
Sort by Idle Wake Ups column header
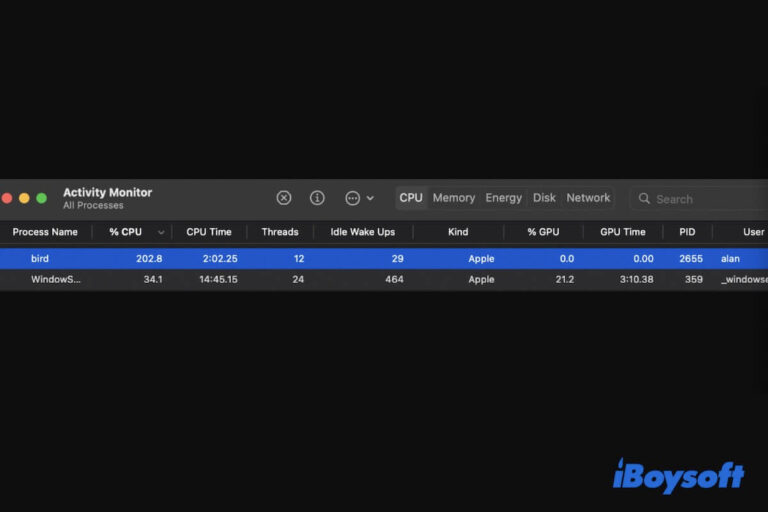(362, 232)
